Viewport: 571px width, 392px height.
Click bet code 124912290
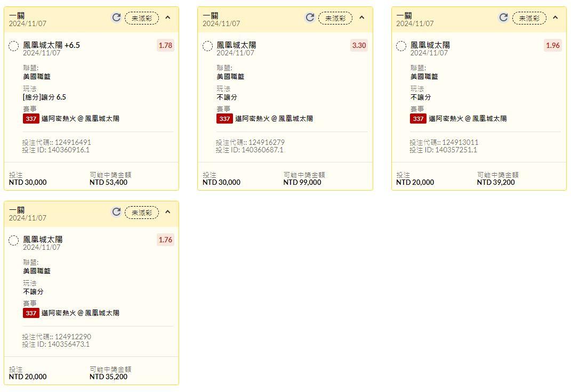(x=73, y=337)
